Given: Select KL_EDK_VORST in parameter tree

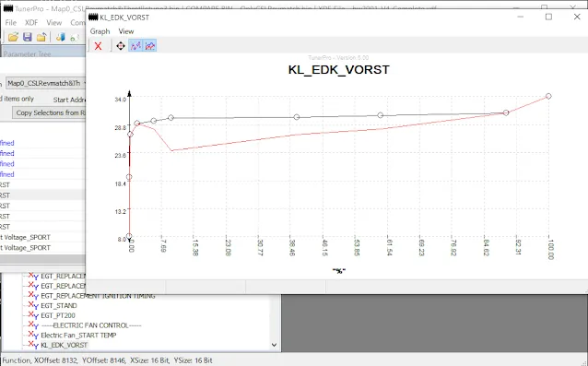Looking at the screenshot, I should [65, 345].
